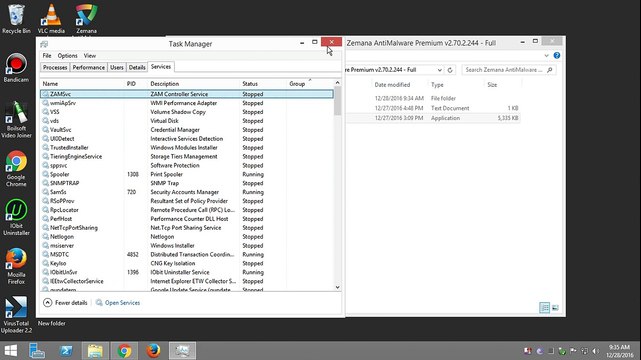Open the View menu in Task Manager
This screenshot has width=641, height=360.
point(90,56)
